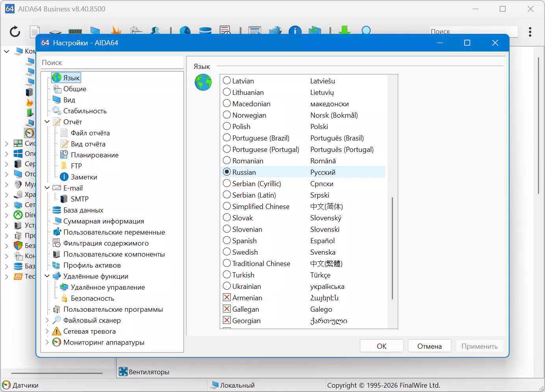545x392 pixels.
Task: Open the Профиль активов page
Action: [87, 265]
